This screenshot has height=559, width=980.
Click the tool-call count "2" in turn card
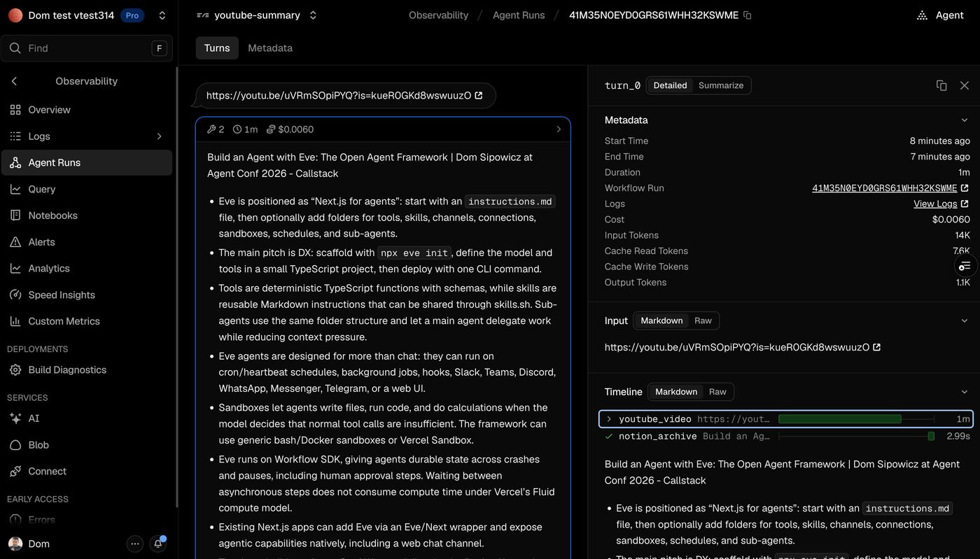coord(221,129)
